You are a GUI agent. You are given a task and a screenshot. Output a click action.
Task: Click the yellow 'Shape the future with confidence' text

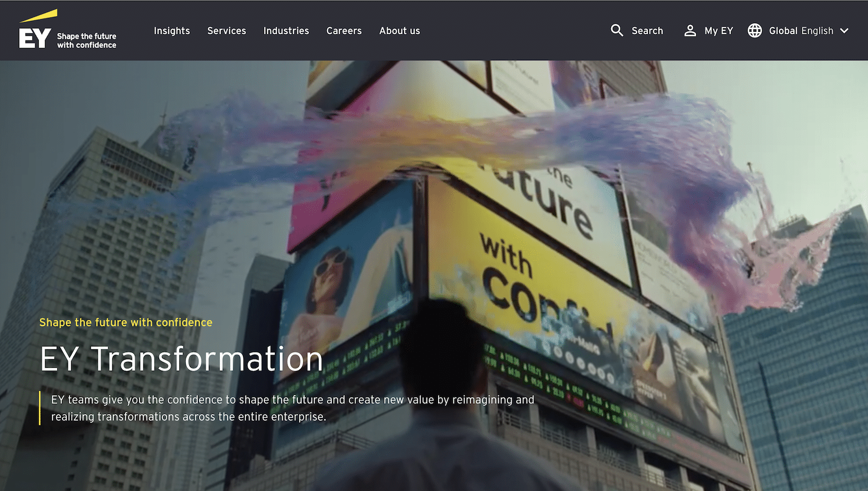126,323
